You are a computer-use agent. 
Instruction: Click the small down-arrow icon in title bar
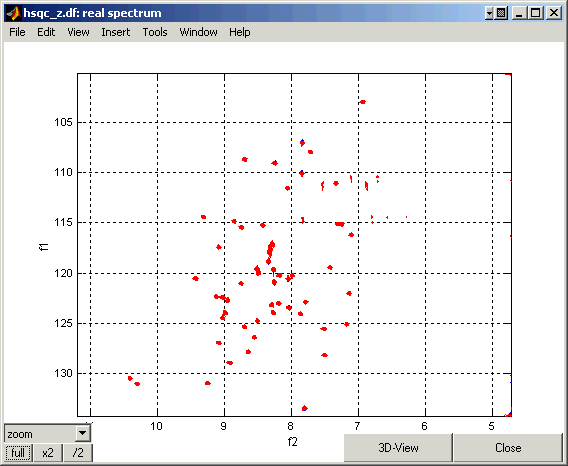coord(489,13)
